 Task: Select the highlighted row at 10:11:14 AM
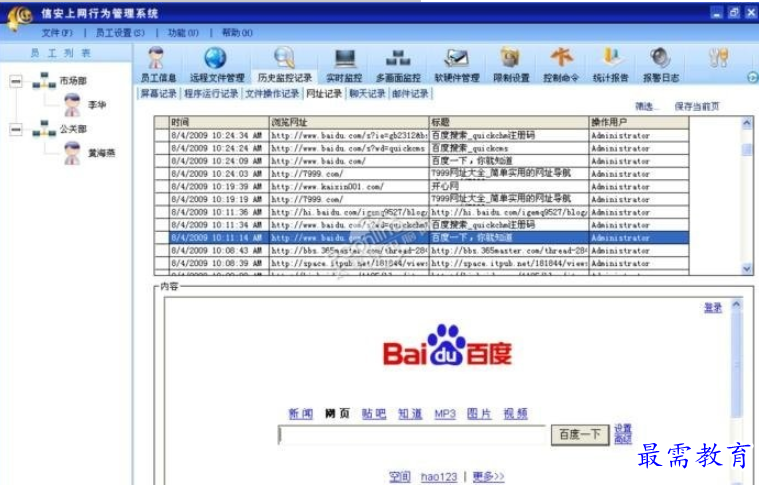[x=422, y=238]
